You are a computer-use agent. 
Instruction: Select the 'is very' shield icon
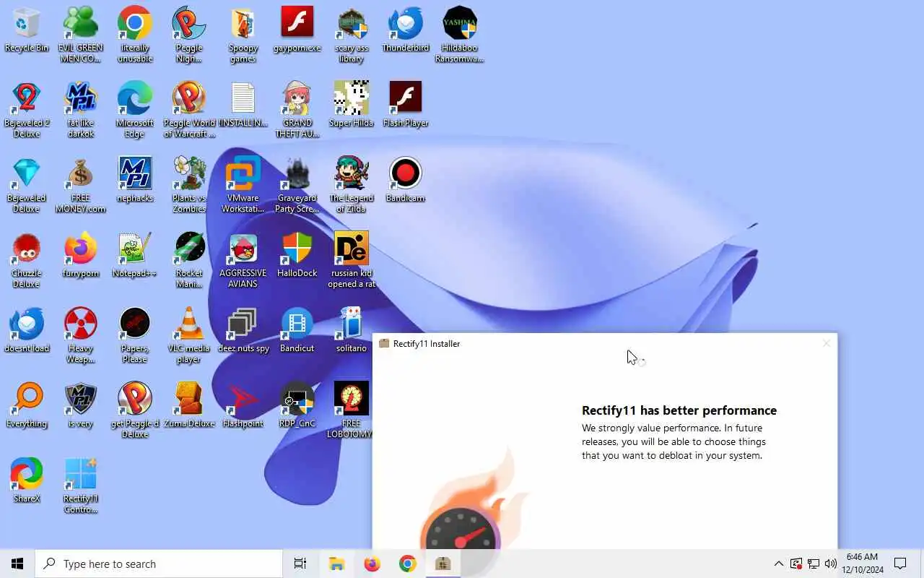point(81,406)
